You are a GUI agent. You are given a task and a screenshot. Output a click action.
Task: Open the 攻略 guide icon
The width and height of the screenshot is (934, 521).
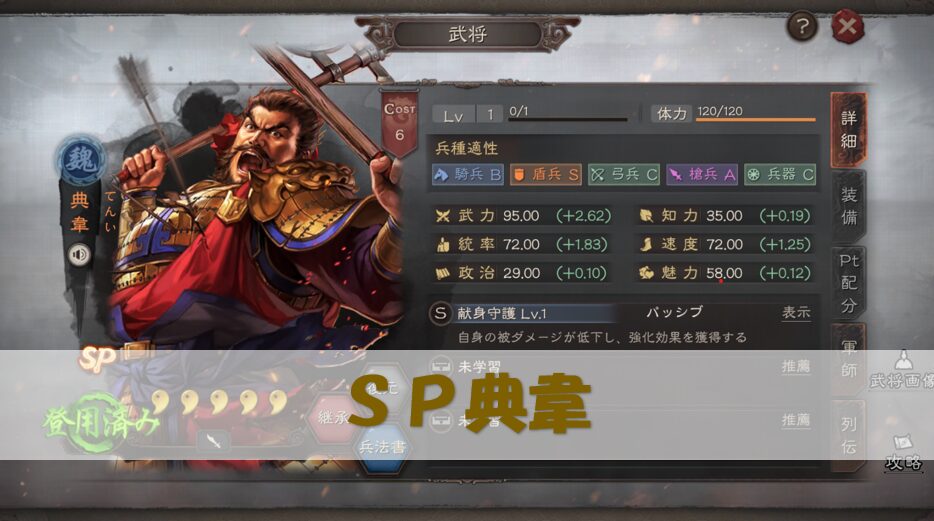point(903,454)
